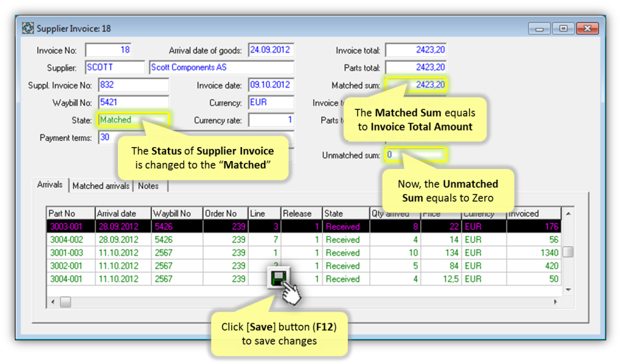
Task: Open the Notes tab
Action: click(149, 186)
